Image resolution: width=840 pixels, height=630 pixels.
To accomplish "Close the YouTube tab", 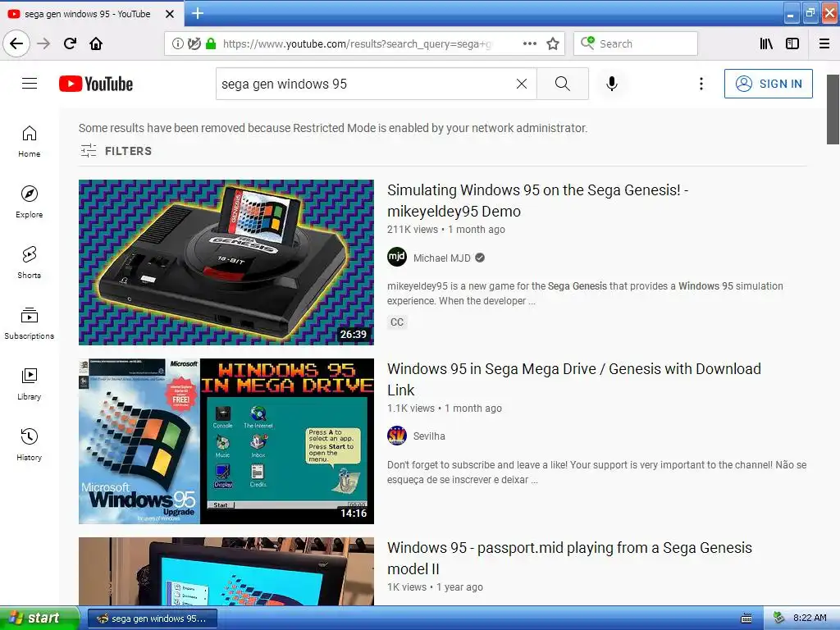I will click(x=169, y=14).
